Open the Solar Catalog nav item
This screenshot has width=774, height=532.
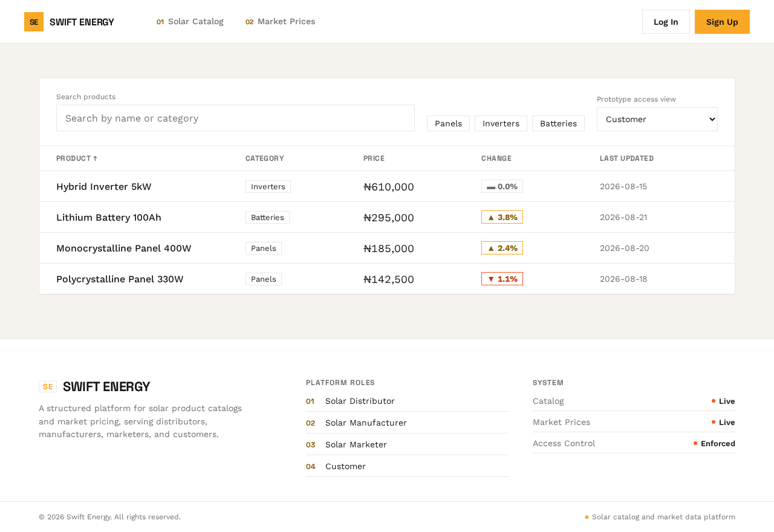190,22
